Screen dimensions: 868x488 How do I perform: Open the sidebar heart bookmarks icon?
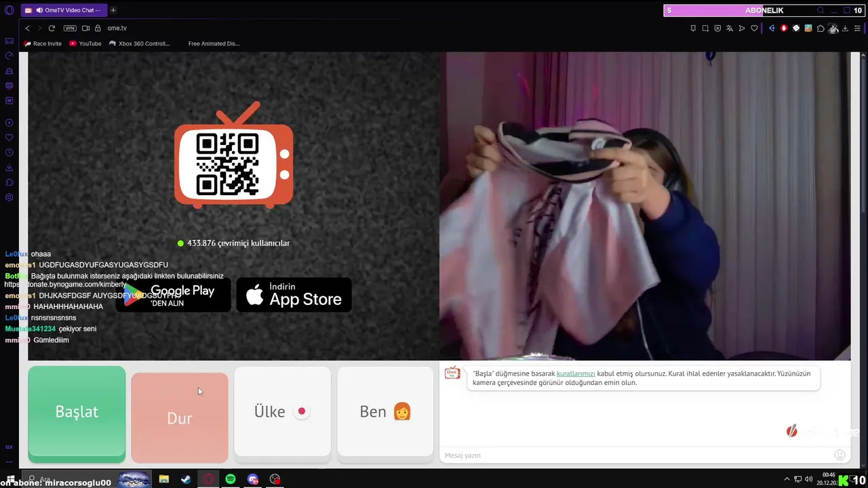point(9,137)
